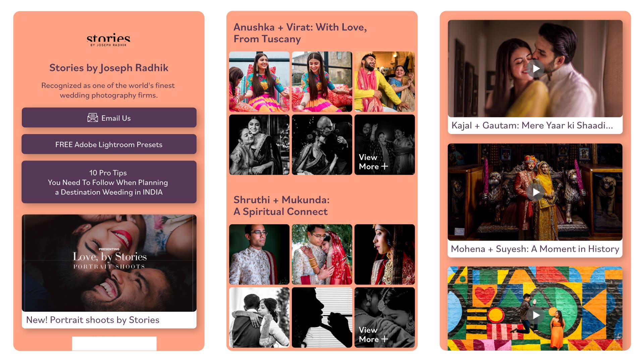This screenshot has height=362, width=644.
Task: Click the Email Us button
Action: click(109, 118)
